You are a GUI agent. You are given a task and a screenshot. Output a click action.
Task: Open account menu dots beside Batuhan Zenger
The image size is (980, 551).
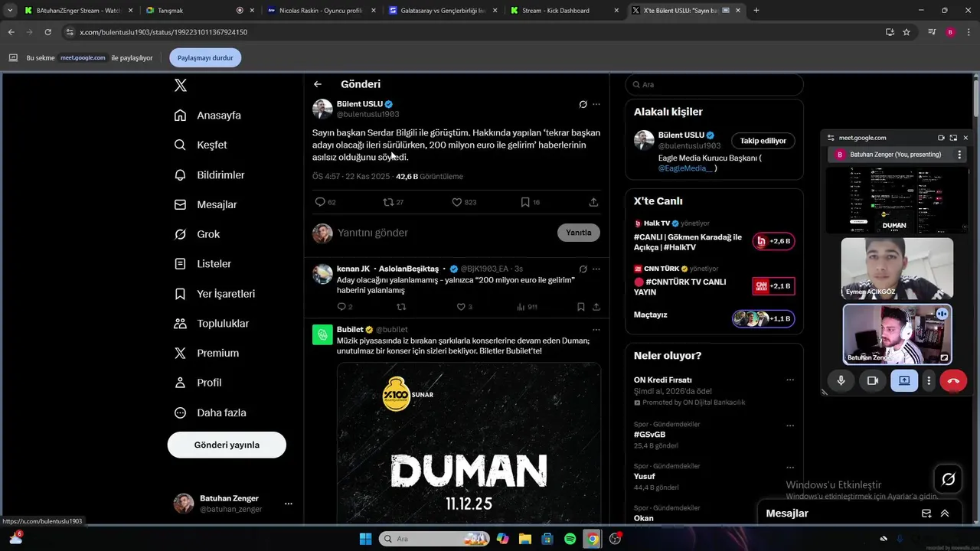(289, 504)
